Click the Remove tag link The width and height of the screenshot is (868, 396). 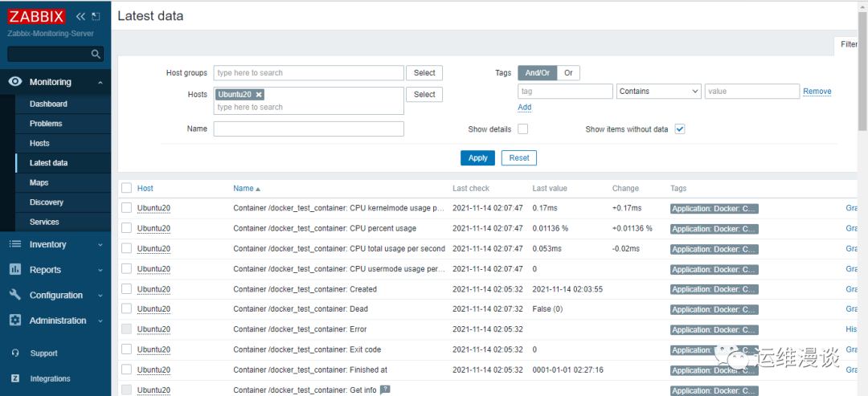tap(817, 92)
